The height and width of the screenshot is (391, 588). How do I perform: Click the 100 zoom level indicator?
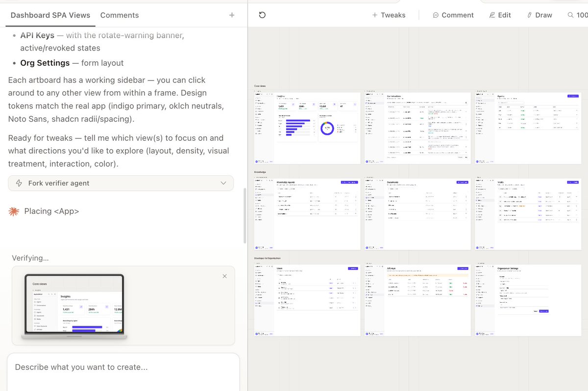point(582,15)
